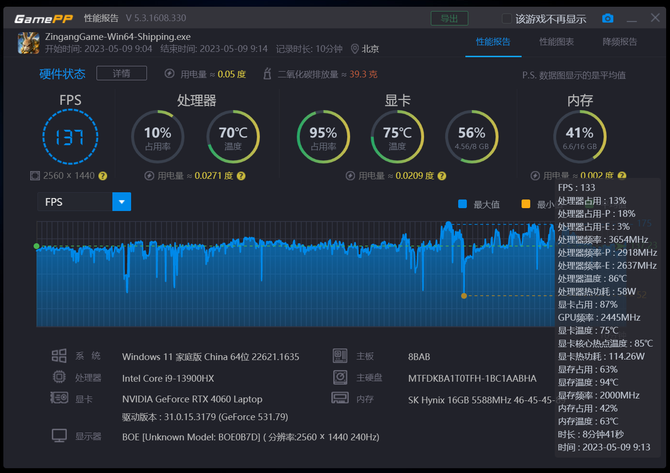Image resolution: width=670 pixels, height=473 pixels.
Task: Click the help icon next to processor power usage
Action: pyautogui.click(x=241, y=176)
